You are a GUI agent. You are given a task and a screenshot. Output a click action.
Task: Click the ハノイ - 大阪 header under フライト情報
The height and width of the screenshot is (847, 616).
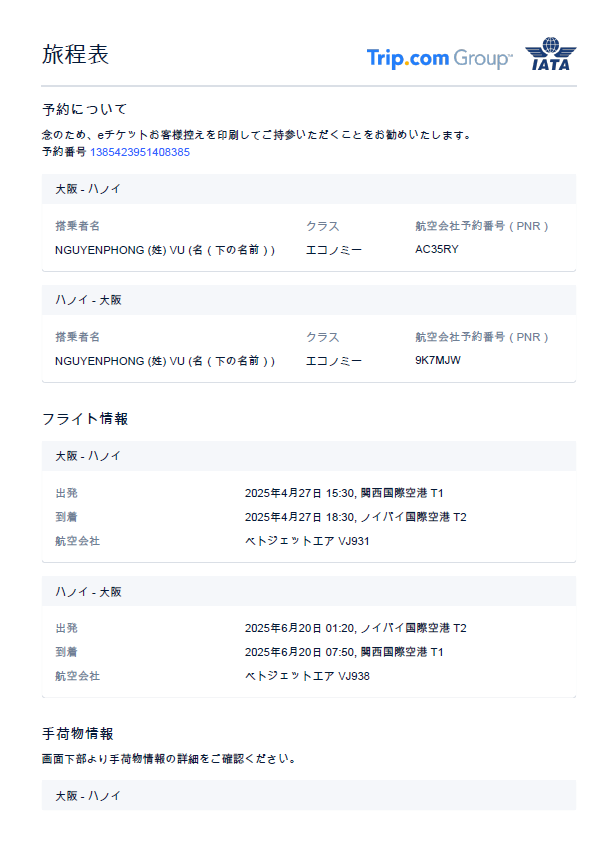coord(88,592)
